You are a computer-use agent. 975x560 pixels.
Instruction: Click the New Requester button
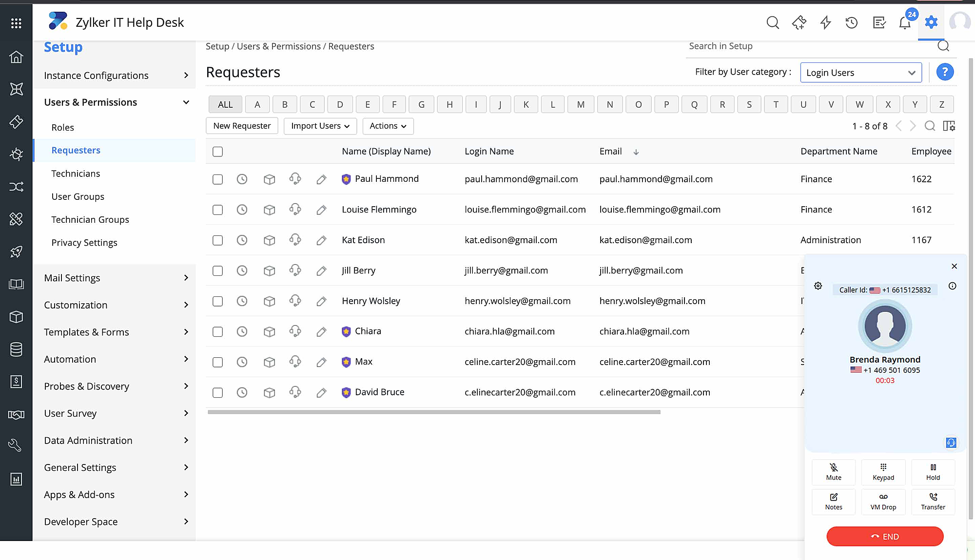(242, 126)
